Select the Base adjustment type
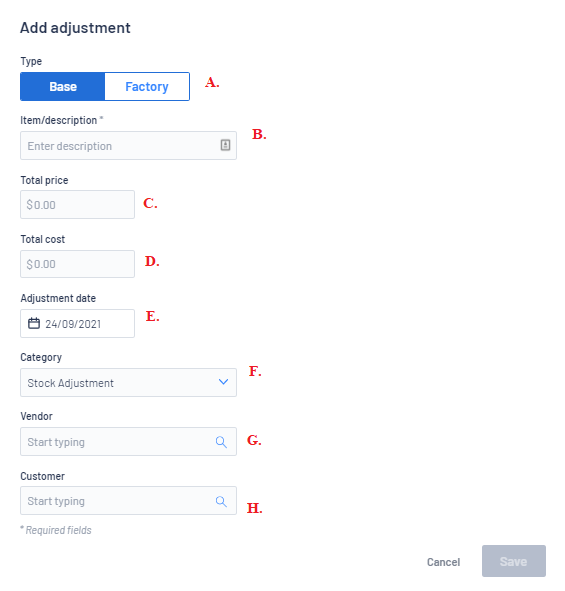Image resolution: width=565 pixels, height=591 pixels. pyautogui.click(x=63, y=87)
